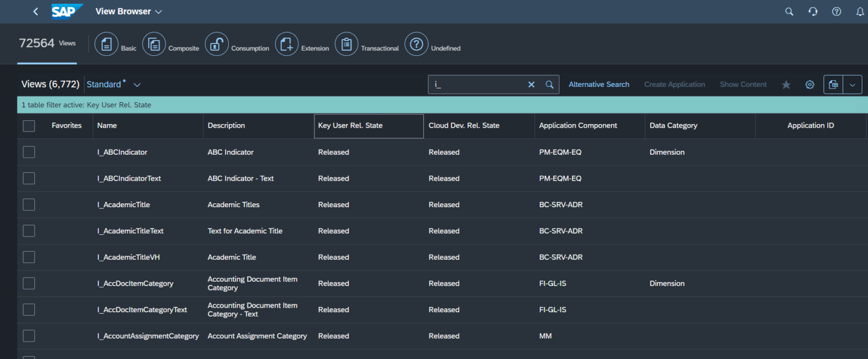
Task: Mark views as favorites using the star icon
Action: point(785,84)
